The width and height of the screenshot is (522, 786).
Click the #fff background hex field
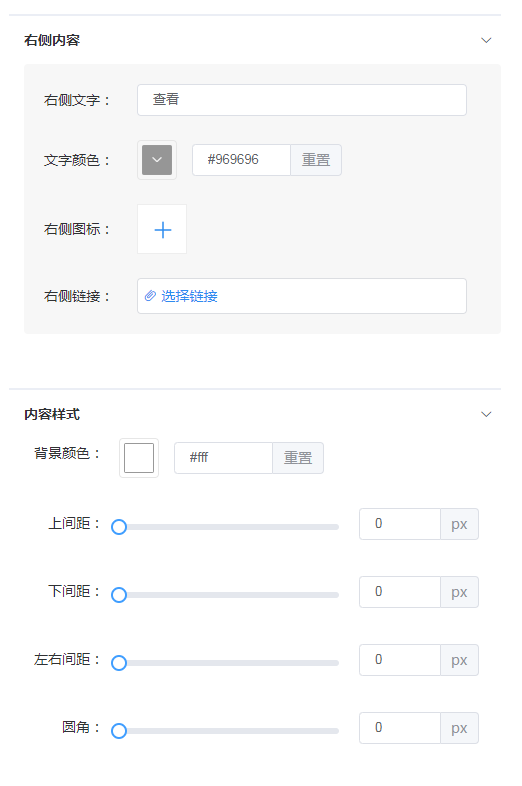coord(223,458)
